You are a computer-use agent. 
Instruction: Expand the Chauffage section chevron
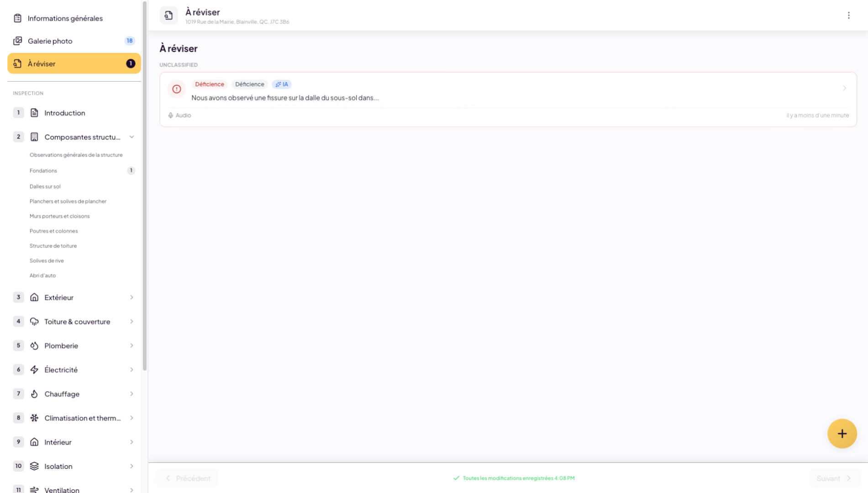[132, 394]
